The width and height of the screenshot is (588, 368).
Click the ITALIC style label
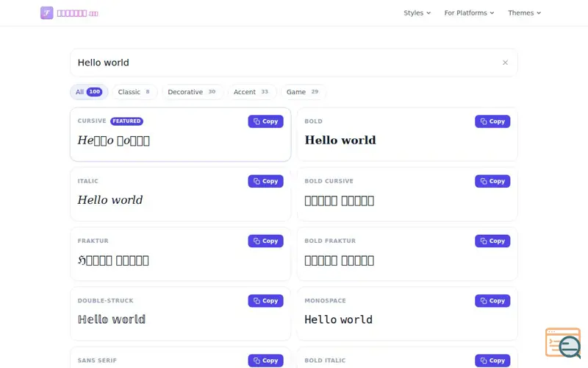[87, 181]
